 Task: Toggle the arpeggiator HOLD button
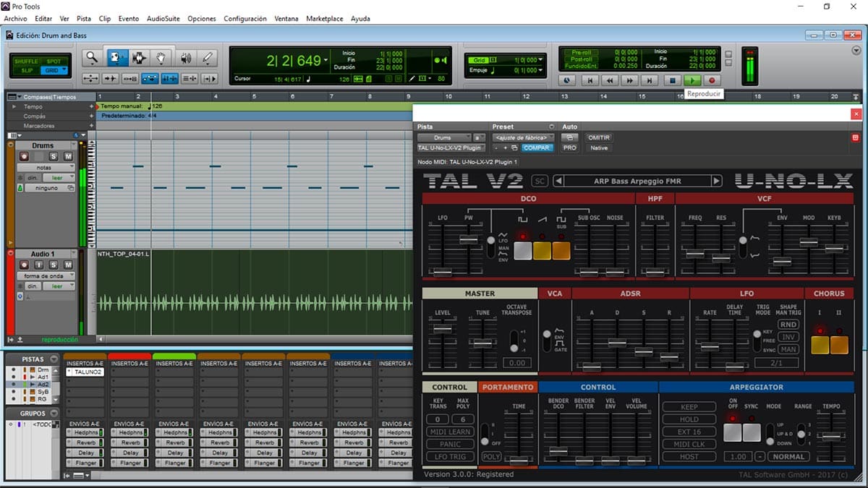click(x=689, y=419)
